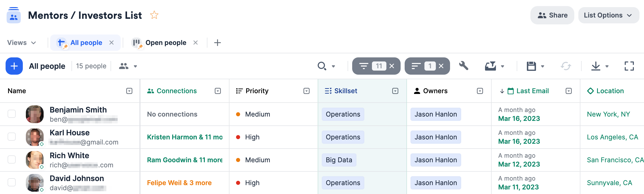Expand the Views dropdown
This screenshot has height=194, width=644.
[x=22, y=43]
